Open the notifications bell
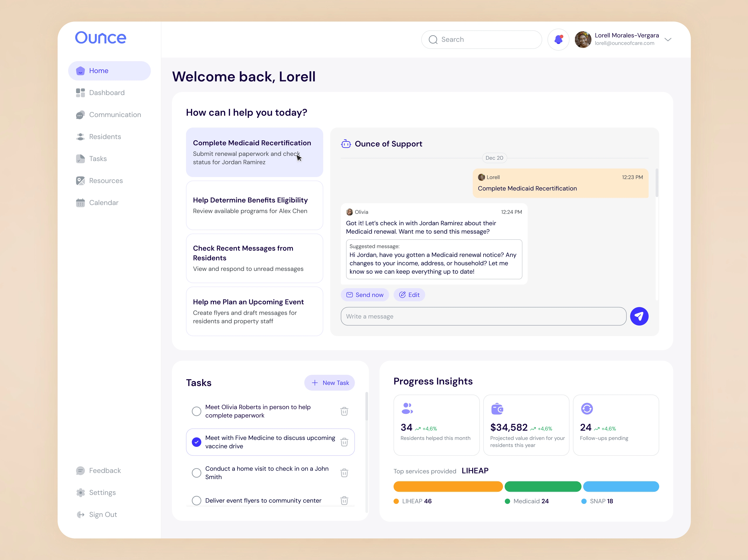The height and width of the screenshot is (560, 748). pos(558,40)
